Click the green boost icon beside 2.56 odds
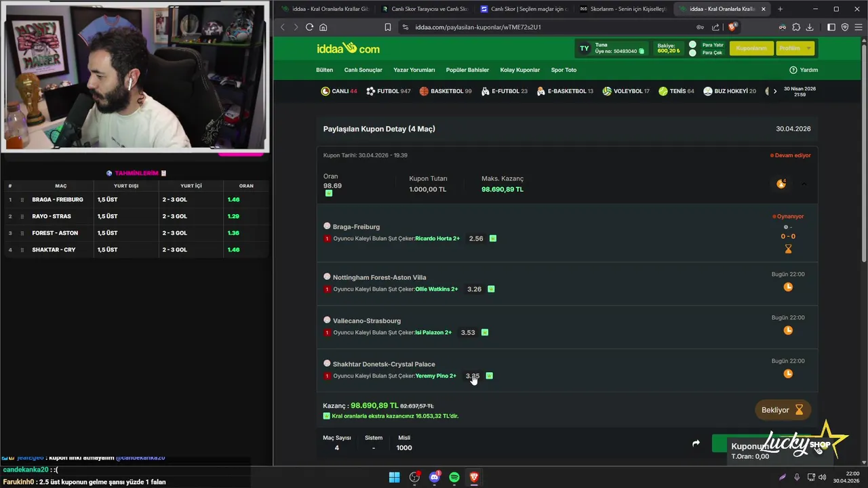Screen dimensions: 868x488 coord(493,239)
